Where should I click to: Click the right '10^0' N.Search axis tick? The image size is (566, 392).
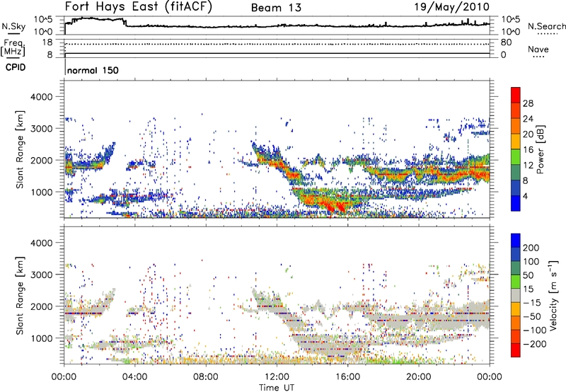[x=510, y=32]
